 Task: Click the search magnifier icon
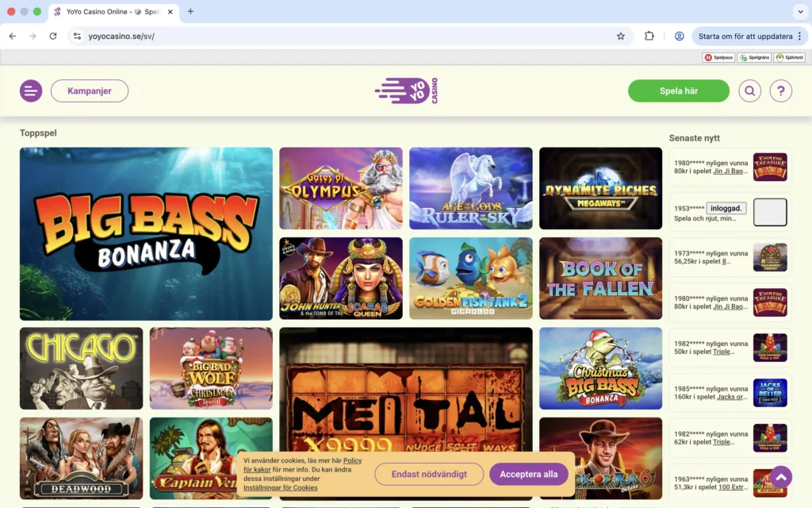(x=749, y=90)
